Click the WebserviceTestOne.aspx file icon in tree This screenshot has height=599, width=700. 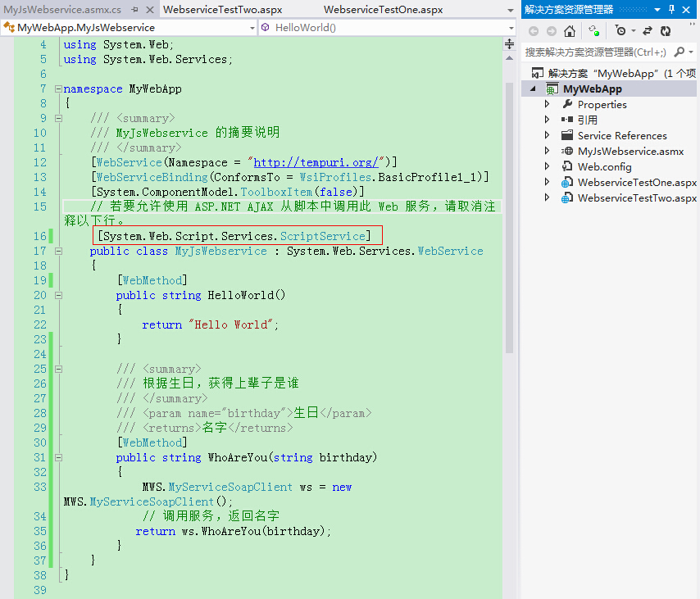pyautogui.click(x=567, y=182)
